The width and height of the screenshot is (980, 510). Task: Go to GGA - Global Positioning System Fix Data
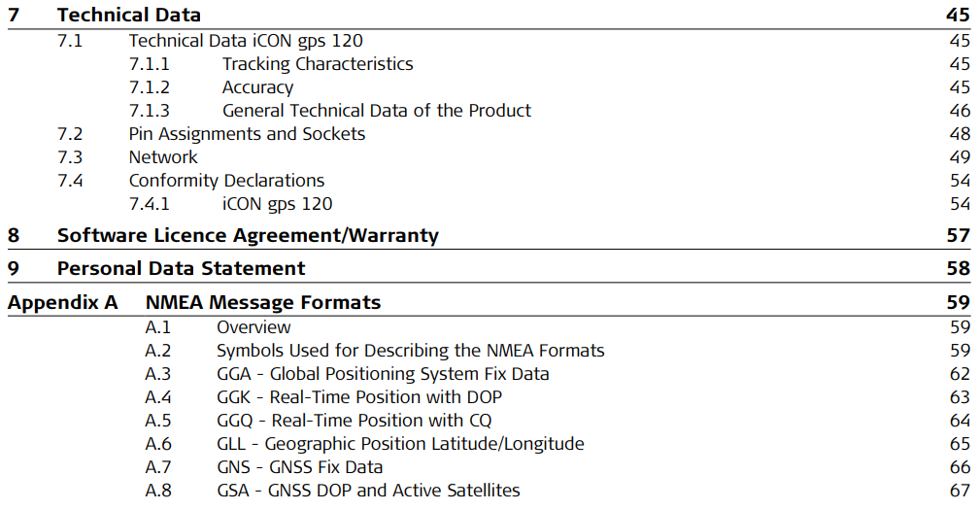point(383,374)
